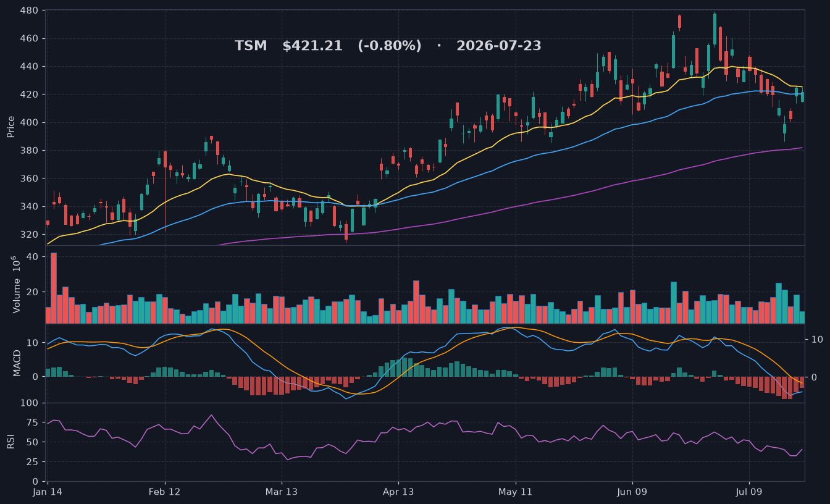Click the $421.21 price in the title
This screenshot has height=504, width=830.
(312, 46)
